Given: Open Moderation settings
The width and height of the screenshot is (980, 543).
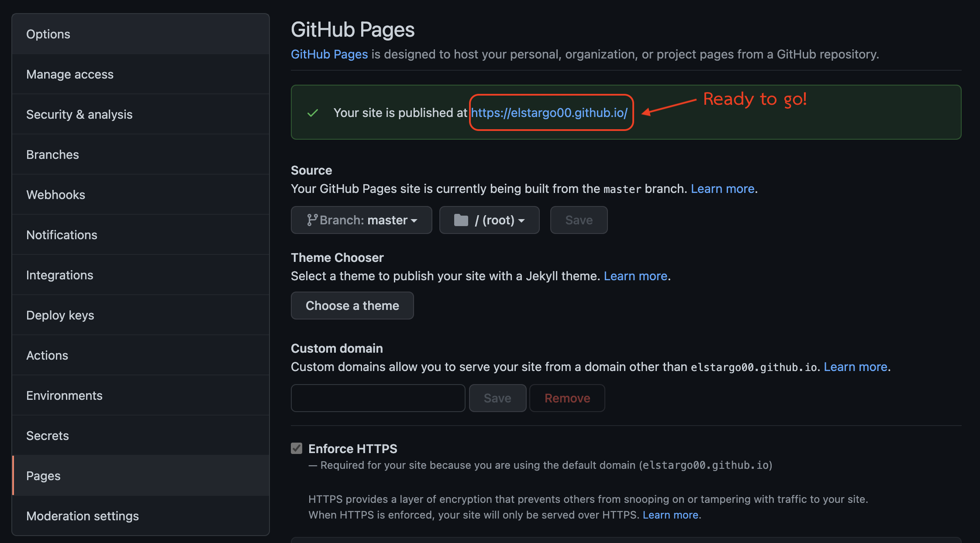Looking at the screenshot, I should click(82, 516).
